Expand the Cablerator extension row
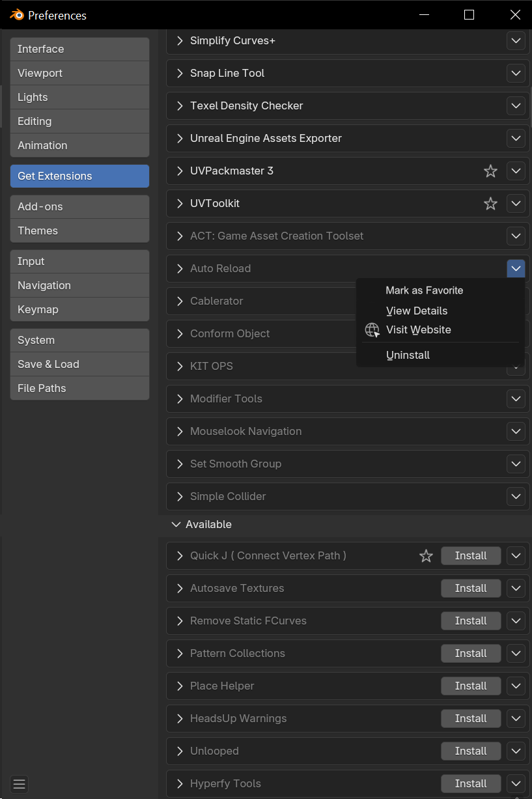The image size is (532, 799). click(180, 301)
